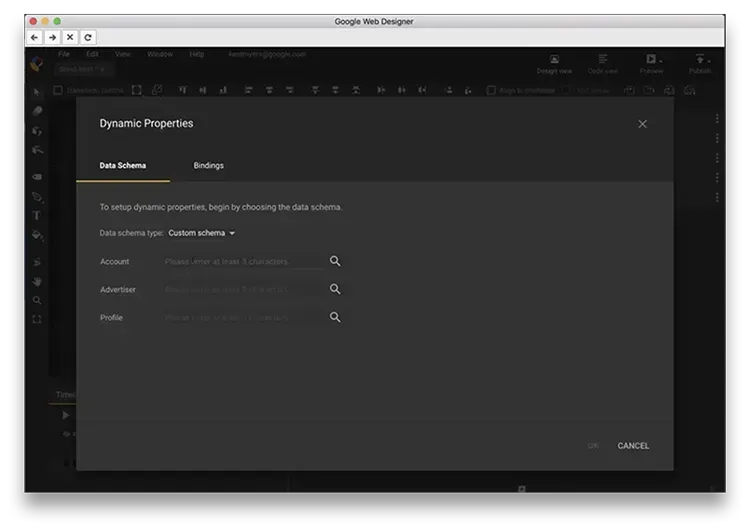Click the forward arrow navigation button
The width and height of the screenshot is (750, 528).
(x=52, y=37)
